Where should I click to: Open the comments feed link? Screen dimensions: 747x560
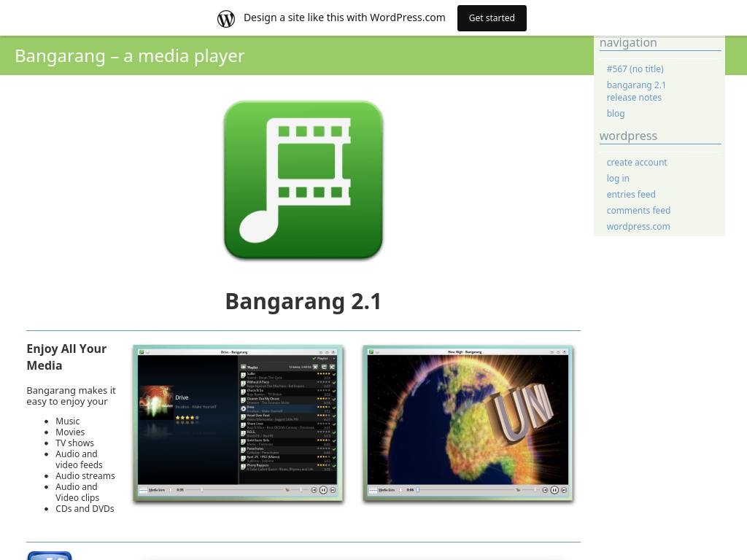pos(638,211)
